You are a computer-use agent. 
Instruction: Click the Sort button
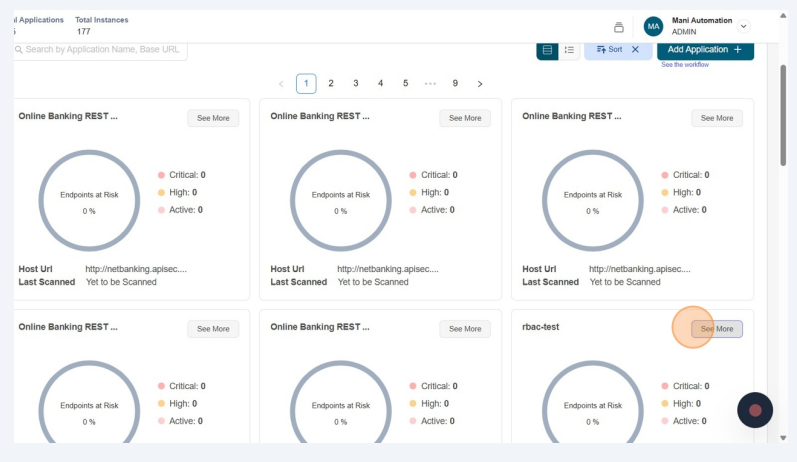click(609, 49)
